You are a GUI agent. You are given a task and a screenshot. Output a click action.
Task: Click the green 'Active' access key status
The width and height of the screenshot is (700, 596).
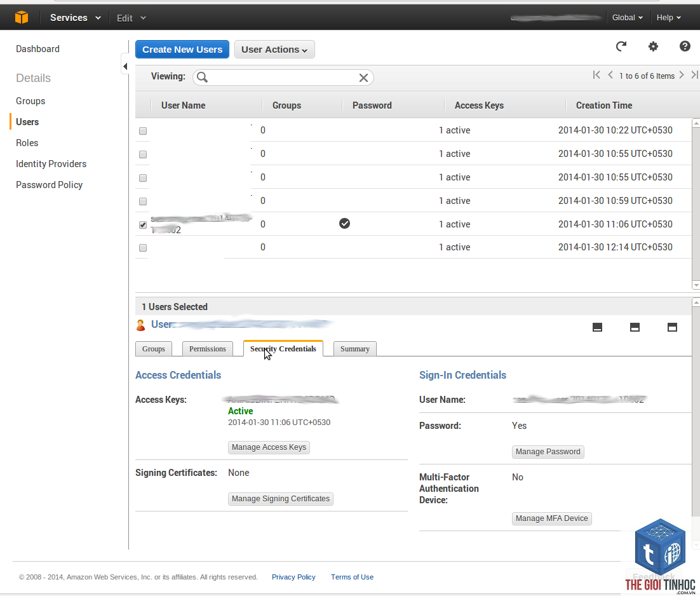(240, 410)
